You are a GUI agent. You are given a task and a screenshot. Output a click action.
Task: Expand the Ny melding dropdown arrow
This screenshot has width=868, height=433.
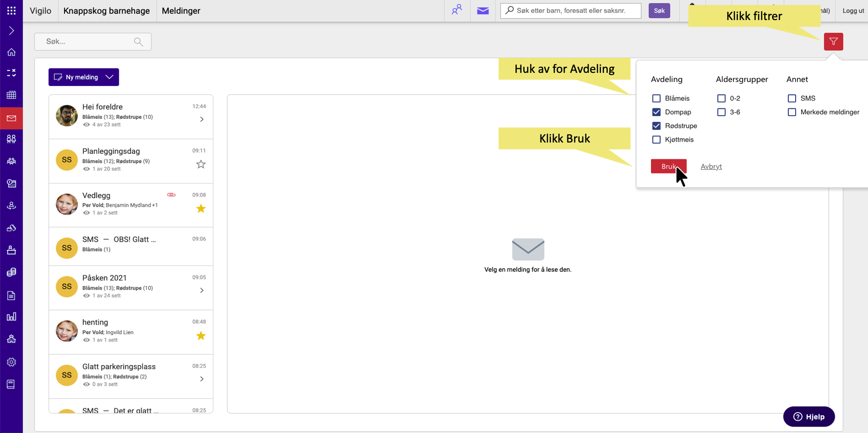click(x=110, y=77)
